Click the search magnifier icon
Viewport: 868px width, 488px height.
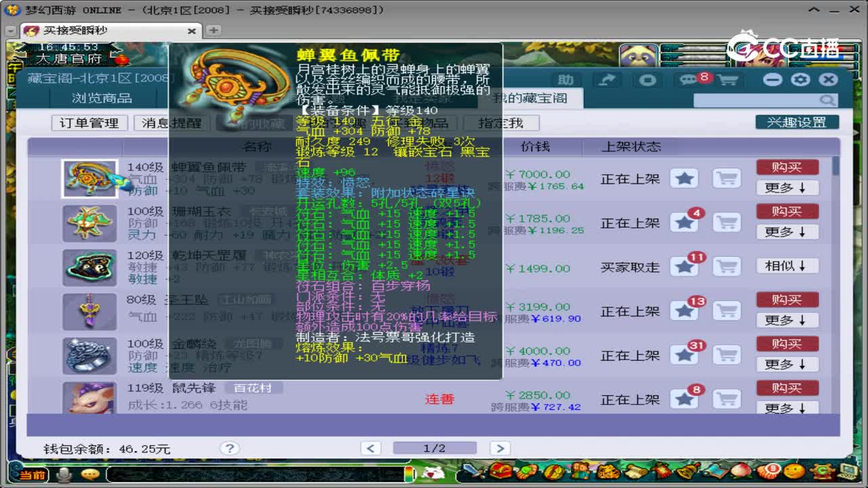coord(828,100)
